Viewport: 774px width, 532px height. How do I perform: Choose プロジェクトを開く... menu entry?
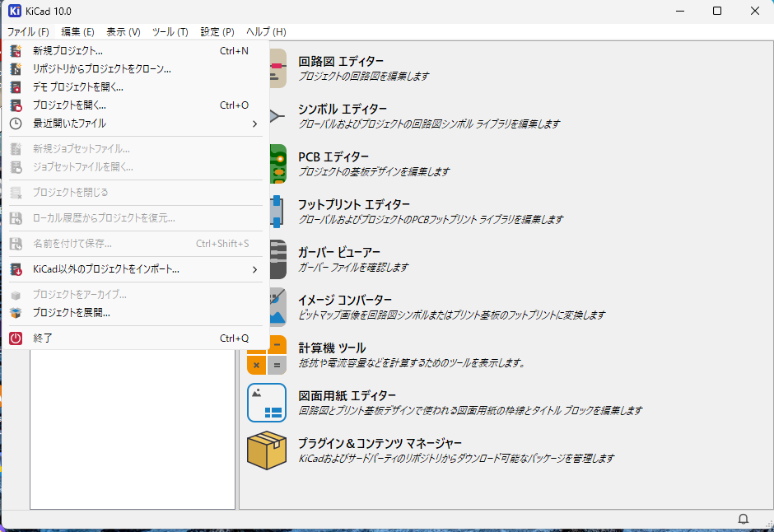[136, 105]
